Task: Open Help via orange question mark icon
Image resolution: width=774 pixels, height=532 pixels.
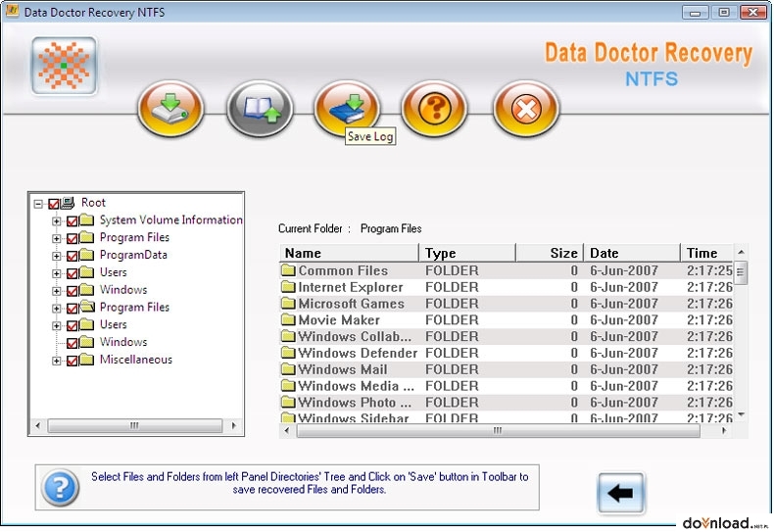Action: (x=434, y=108)
